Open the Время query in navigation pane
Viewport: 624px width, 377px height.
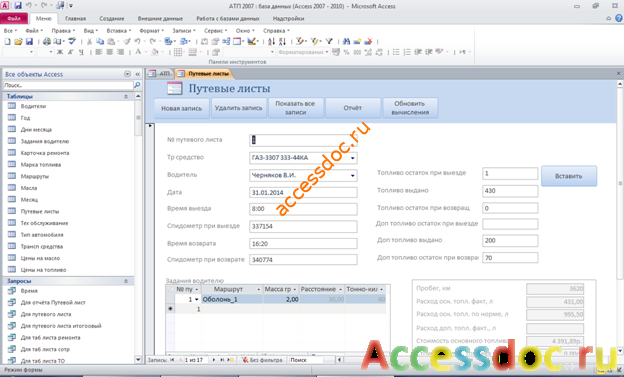coord(29,291)
